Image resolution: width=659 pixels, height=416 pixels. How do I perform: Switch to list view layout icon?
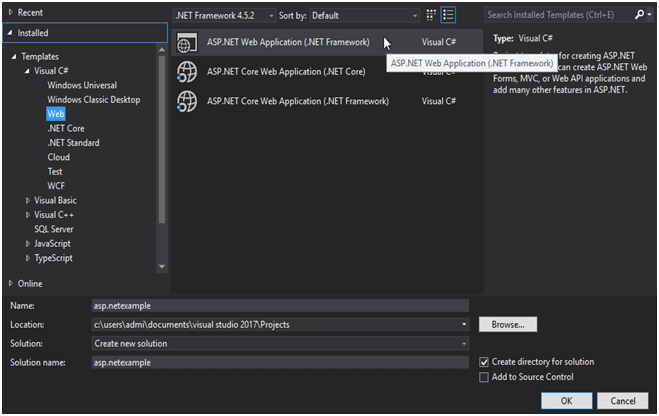tap(448, 16)
